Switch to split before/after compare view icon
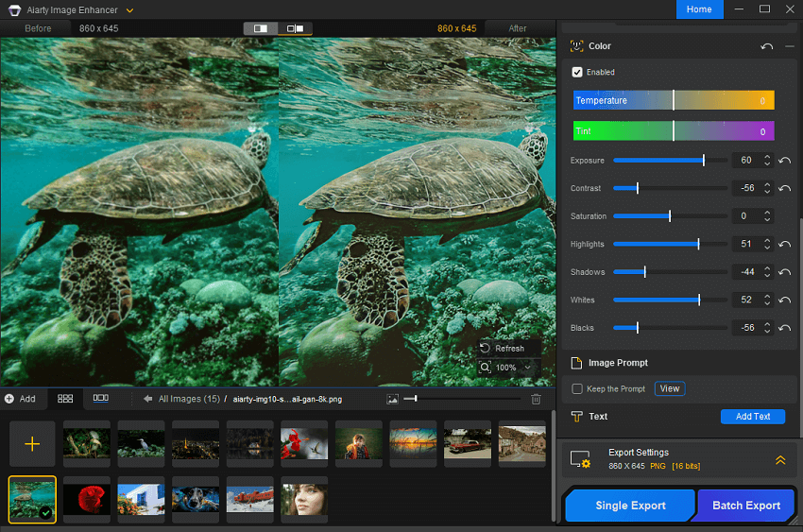This screenshot has width=803, height=532. [x=295, y=28]
